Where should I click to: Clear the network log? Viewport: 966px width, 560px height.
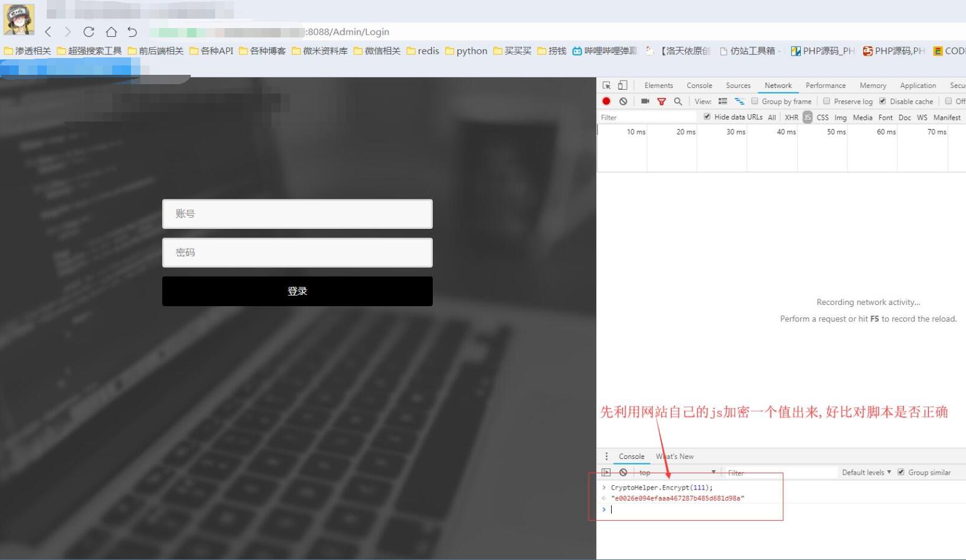[623, 101]
